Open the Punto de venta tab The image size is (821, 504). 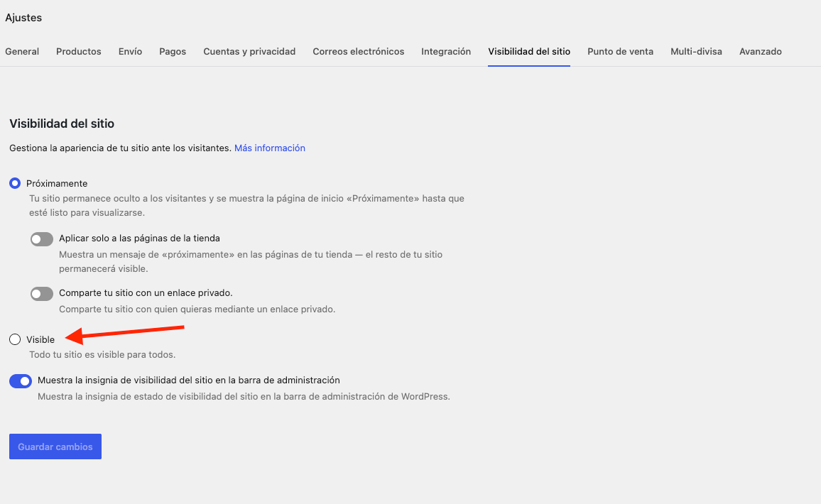pos(621,51)
